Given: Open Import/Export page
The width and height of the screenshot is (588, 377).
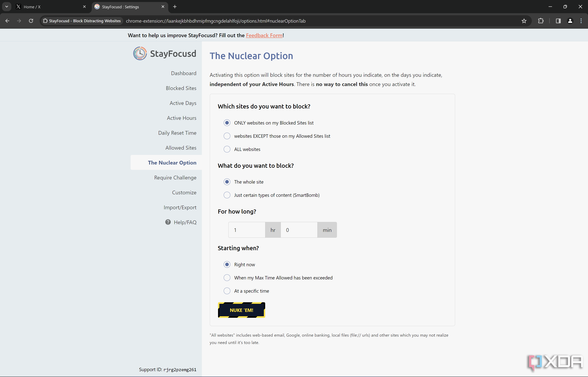Looking at the screenshot, I should click(x=180, y=208).
